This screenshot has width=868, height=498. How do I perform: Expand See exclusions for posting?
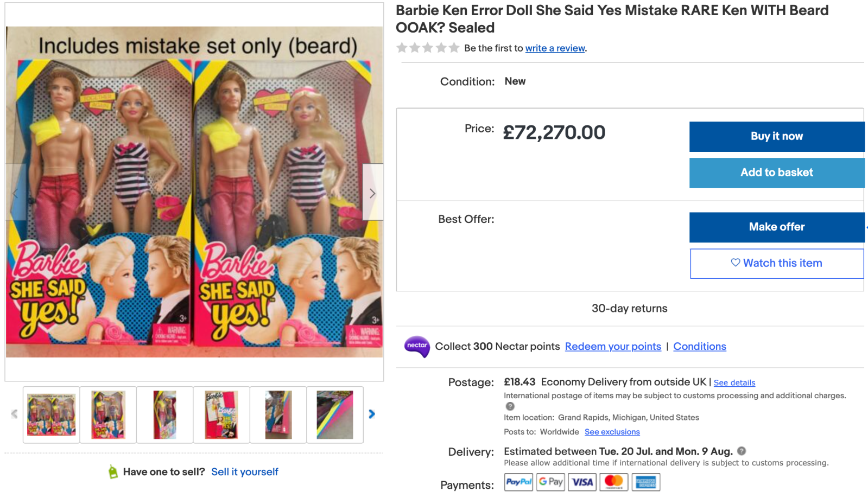point(612,432)
